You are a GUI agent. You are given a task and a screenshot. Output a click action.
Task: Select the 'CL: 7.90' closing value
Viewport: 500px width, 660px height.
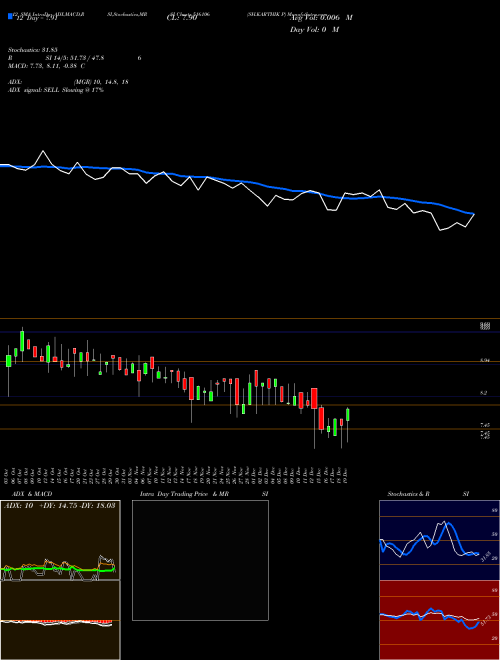pyautogui.click(x=182, y=18)
